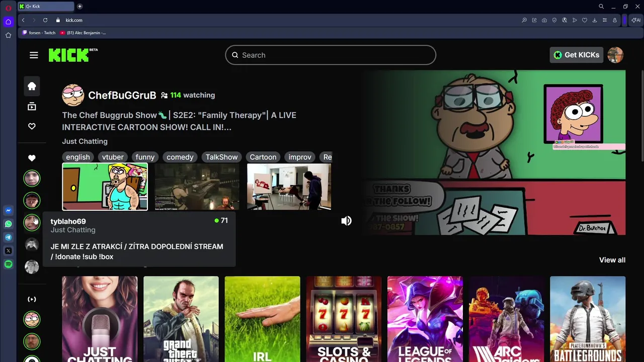Image resolution: width=644 pixels, height=362 pixels.
Task: Open the PUBG Battlegrounds category card
Action: [x=588, y=319]
